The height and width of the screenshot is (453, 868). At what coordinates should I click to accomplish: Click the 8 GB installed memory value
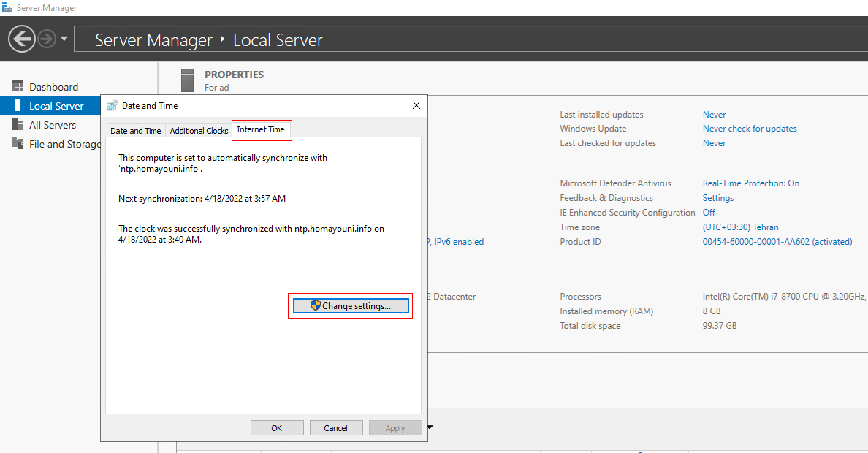[712, 311]
